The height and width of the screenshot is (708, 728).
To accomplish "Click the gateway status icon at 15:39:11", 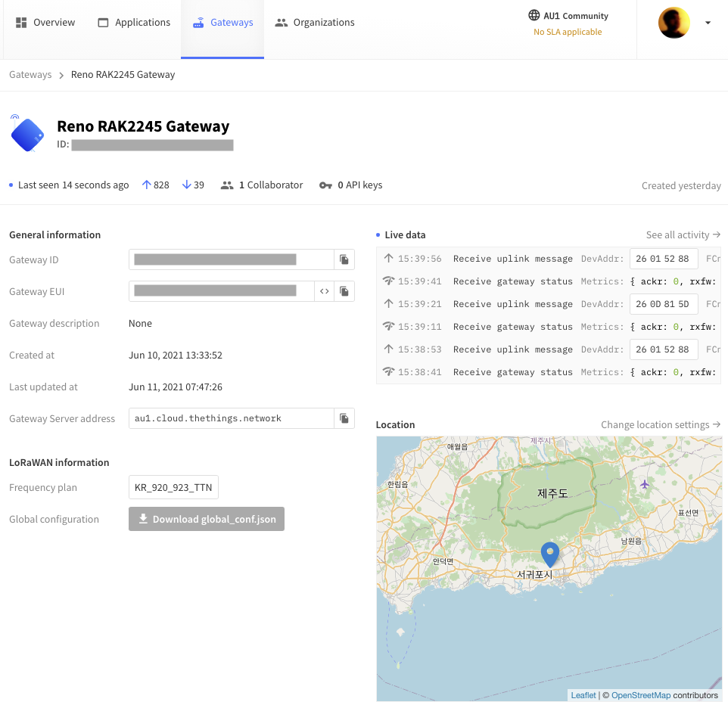I will coord(389,326).
